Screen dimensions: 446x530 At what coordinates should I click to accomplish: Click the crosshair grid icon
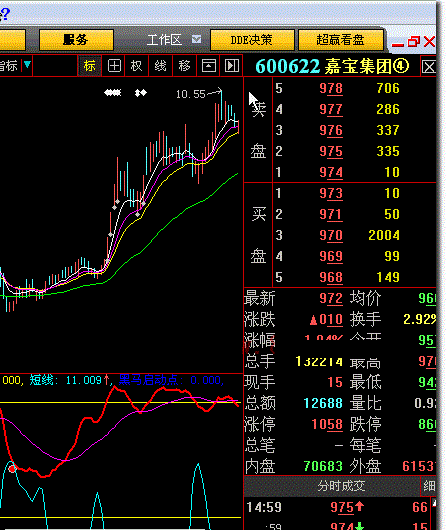point(114,66)
